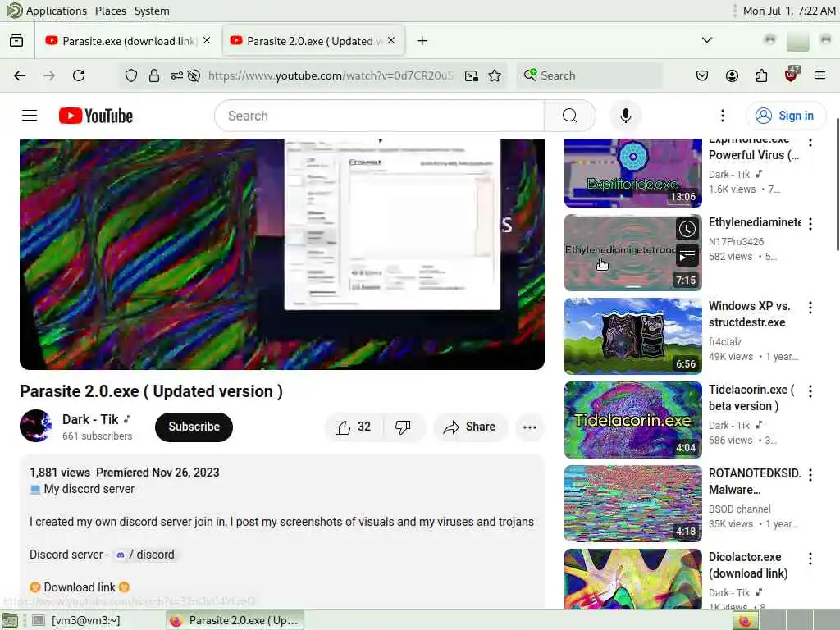Open the shield tracking protection icon
This screenshot has height=630, width=840.
coord(130,75)
